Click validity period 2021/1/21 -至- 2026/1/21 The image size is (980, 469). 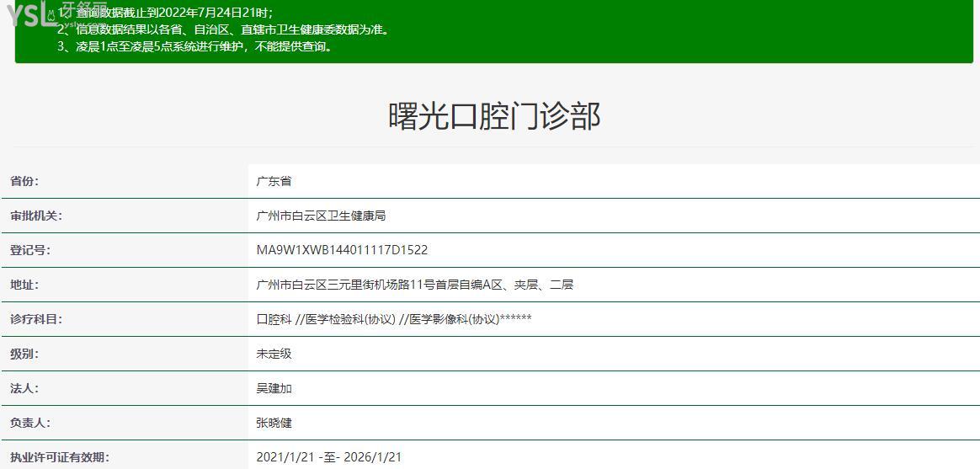pyautogui.click(x=328, y=457)
